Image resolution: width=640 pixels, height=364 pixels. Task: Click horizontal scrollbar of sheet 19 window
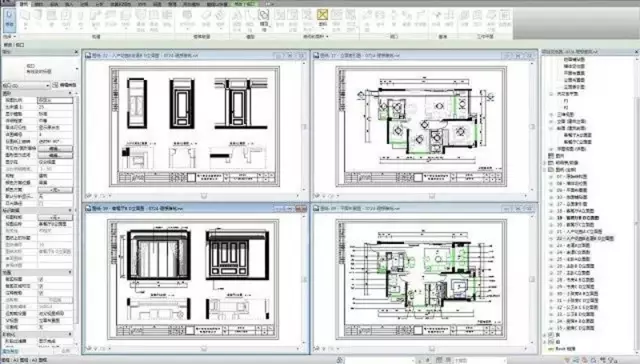[203, 348]
